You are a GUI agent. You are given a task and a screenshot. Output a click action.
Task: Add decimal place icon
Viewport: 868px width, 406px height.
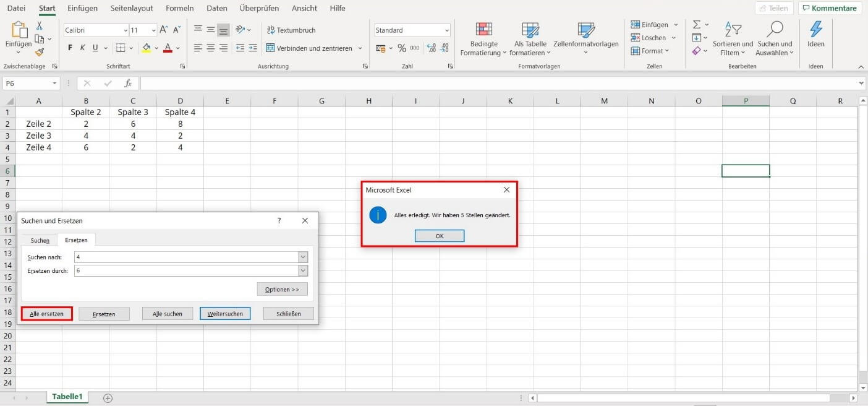click(432, 48)
